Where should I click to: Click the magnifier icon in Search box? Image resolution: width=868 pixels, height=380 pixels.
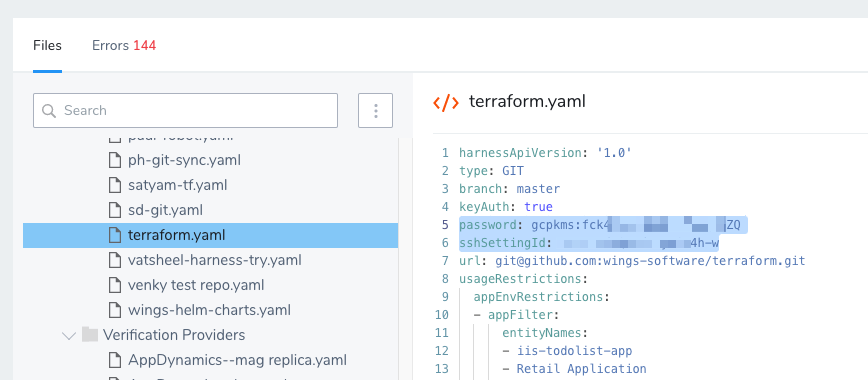(x=49, y=111)
